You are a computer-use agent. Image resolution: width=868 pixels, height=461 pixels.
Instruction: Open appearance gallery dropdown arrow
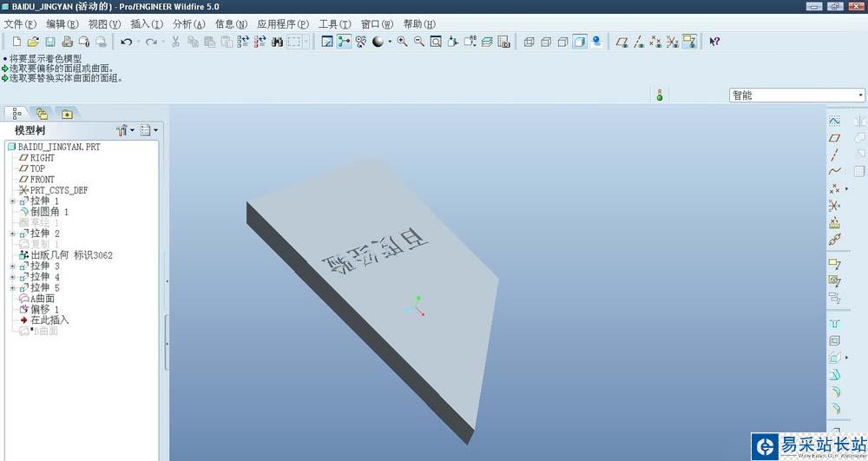point(390,42)
